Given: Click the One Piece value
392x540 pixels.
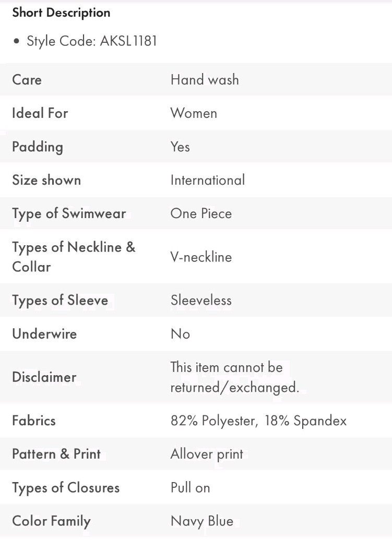Looking at the screenshot, I should point(201,213).
